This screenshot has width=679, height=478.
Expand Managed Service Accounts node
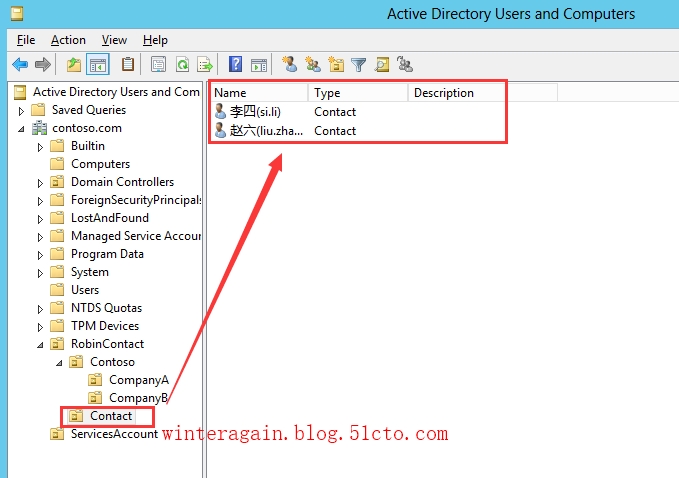(40, 237)
